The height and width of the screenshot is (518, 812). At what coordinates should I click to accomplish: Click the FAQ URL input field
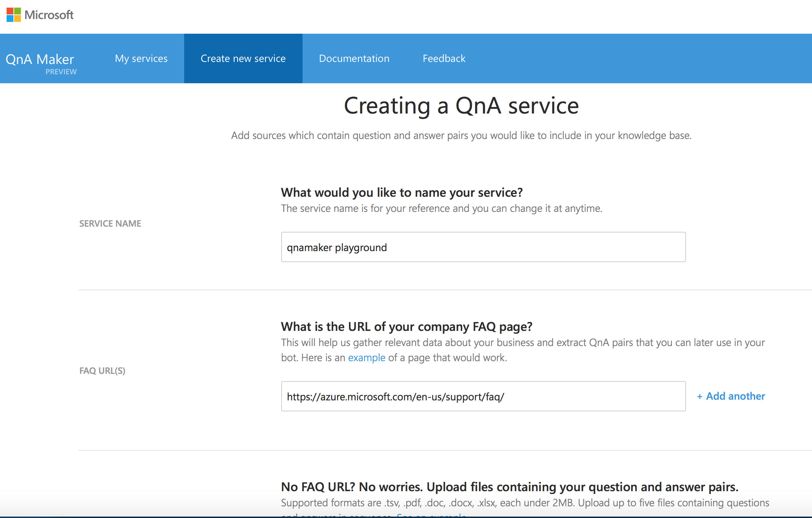coord(483,396)
